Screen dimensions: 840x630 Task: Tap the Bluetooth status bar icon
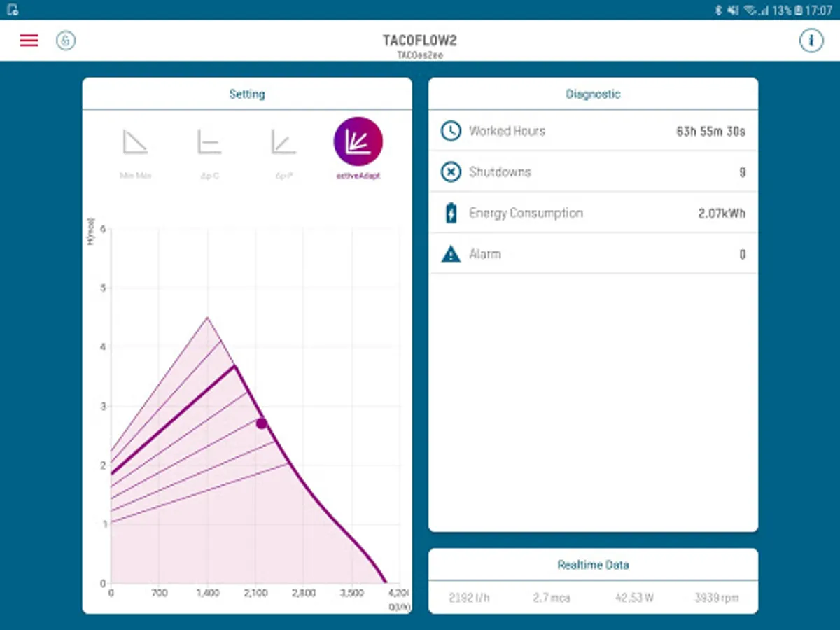[717, 10]
